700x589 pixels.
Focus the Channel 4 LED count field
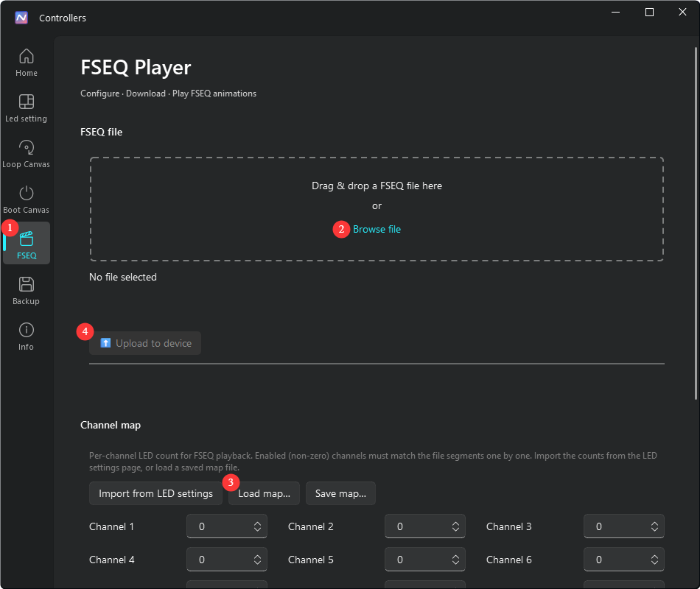(227, 560)
